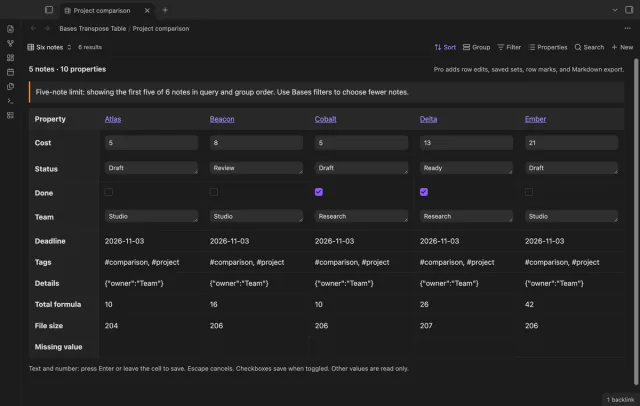Viewport: 640px width, 406px height.
Task: Open the Six notes view selector
Action: click(49, 47)
